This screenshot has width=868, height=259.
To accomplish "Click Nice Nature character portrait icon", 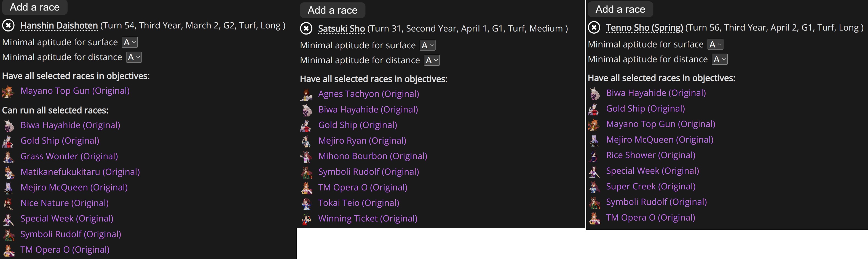I will coord(9,203).
